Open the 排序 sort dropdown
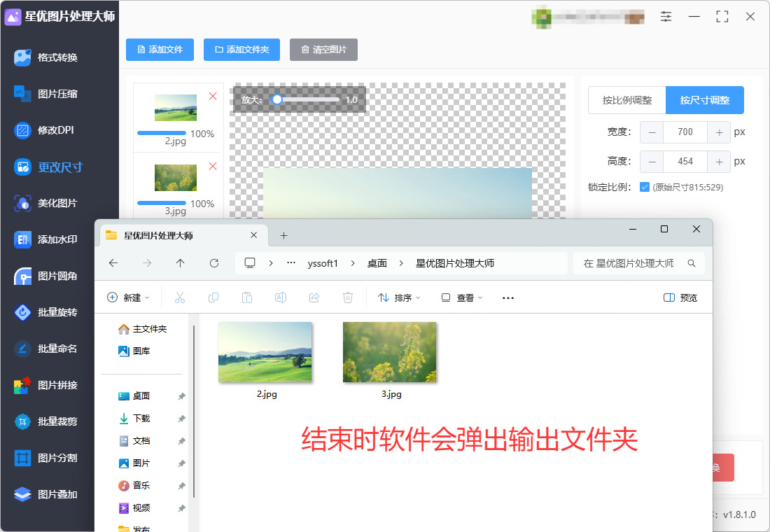770x532 pixels. (399, 297)
